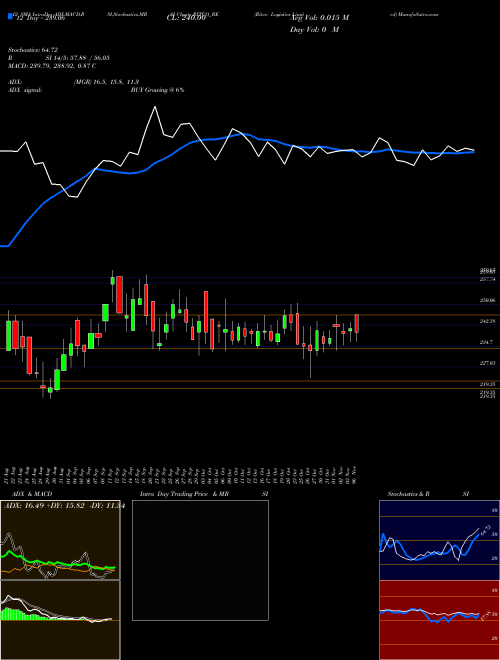The width and height of the screenshot is (500, 660).
Task: Click the blue 12 Day SMA legend square
Action: click(x=10, y=17)
